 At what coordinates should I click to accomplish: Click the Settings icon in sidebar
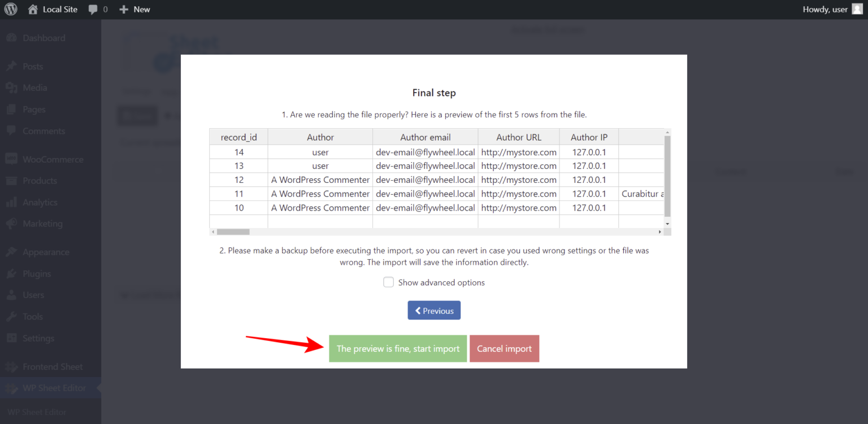(11, 338)
